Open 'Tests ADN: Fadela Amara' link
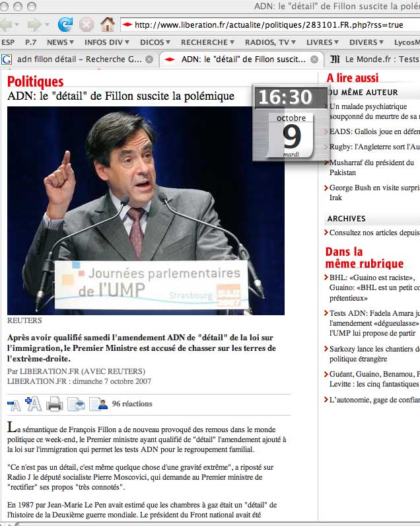The image size is (420, 526). coord(374,323)
